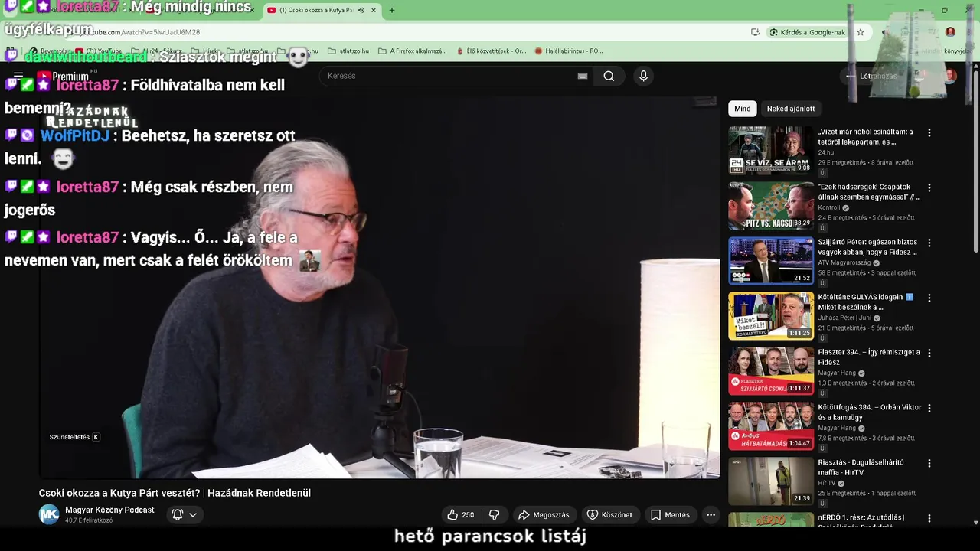Open more actions ellipsis under video

coord(710,515)
